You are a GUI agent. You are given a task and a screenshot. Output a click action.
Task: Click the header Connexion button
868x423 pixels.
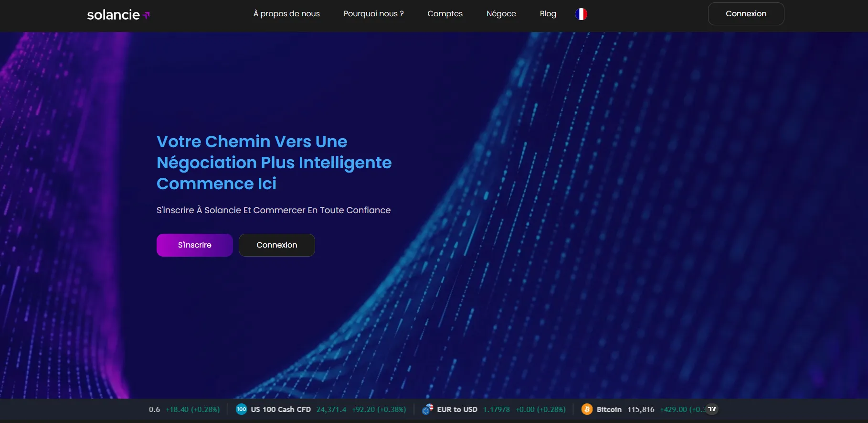coord(746,14)
